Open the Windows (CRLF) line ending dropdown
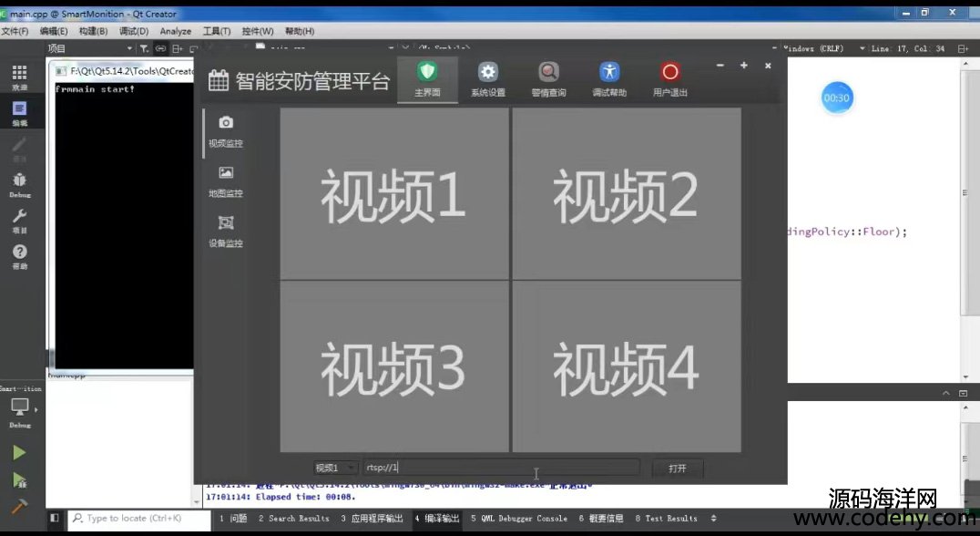The image size is (980, 536). coord(812,48)
